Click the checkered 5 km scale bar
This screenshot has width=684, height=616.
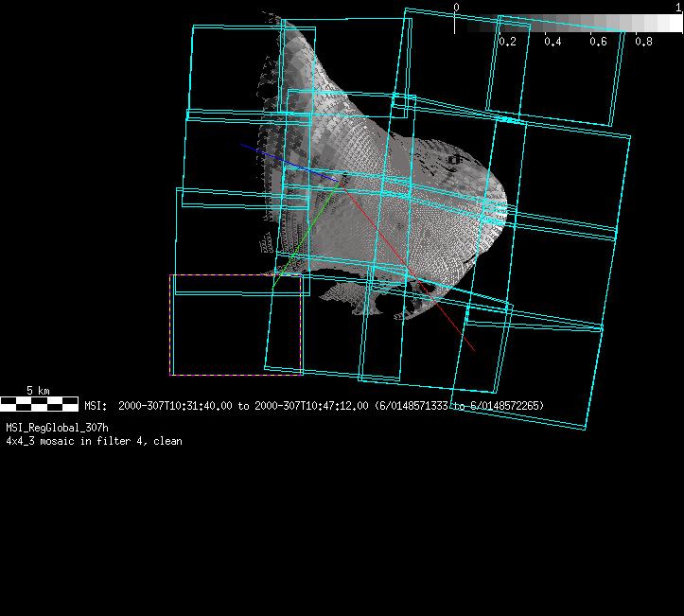pyautogui.click(x=39, y=404)
